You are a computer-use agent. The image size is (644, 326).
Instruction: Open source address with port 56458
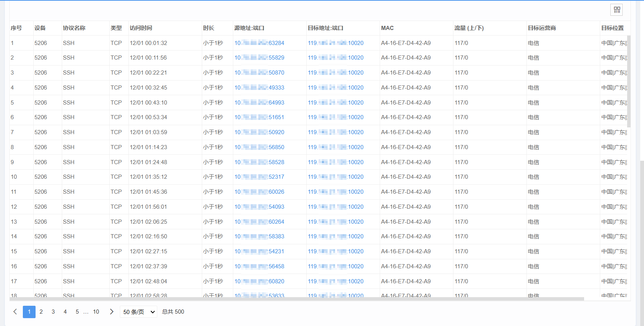point(259,266)
